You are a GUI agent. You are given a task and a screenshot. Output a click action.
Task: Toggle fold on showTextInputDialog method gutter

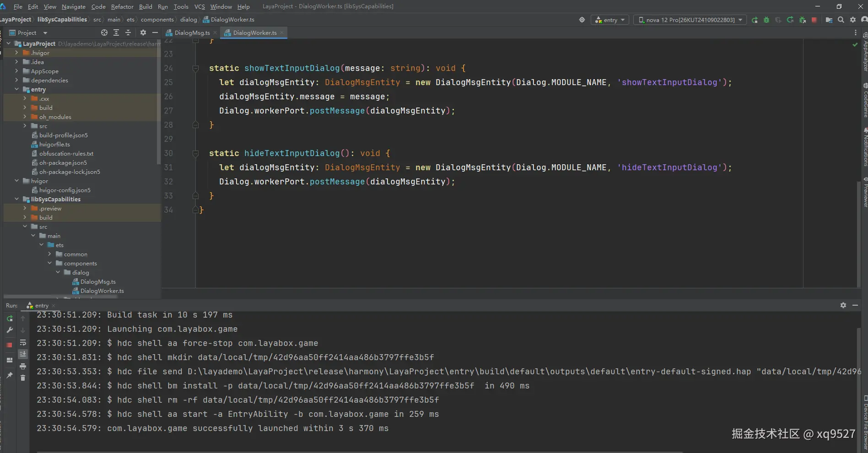coord(195,68)
